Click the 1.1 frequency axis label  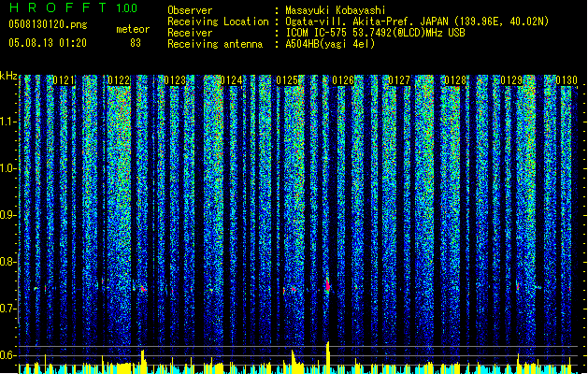[x=8, y=122]
